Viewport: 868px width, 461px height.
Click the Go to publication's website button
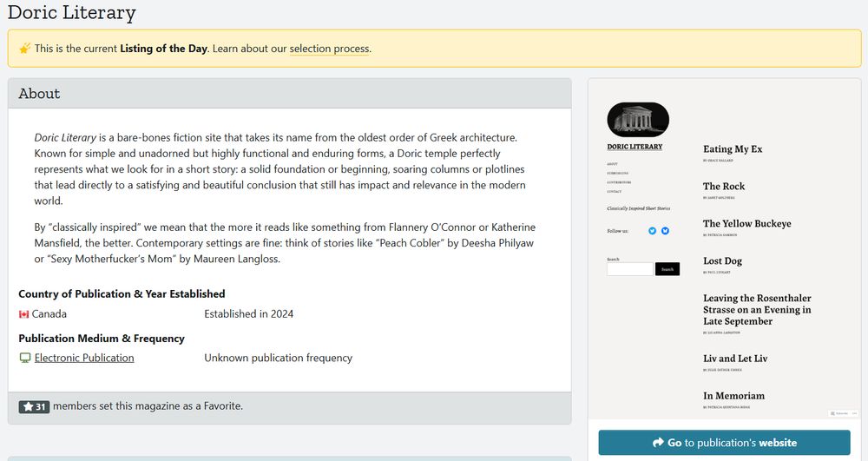(x=724, y=443)
